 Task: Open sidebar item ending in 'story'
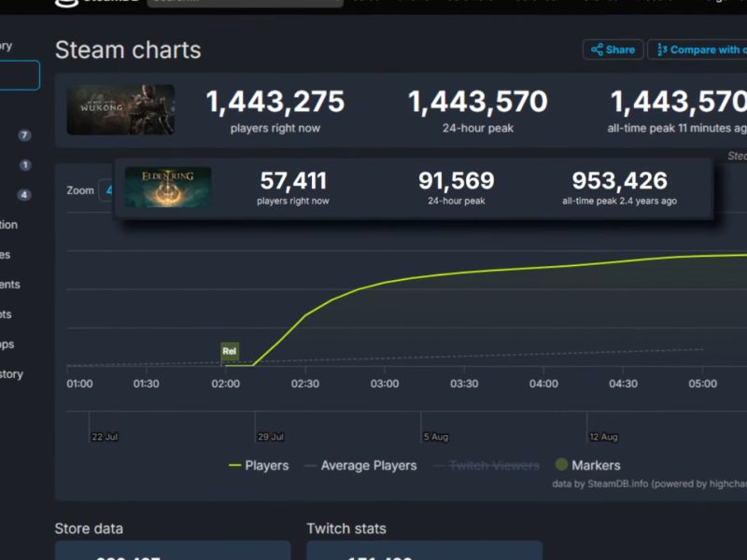(x=11, y=374)
